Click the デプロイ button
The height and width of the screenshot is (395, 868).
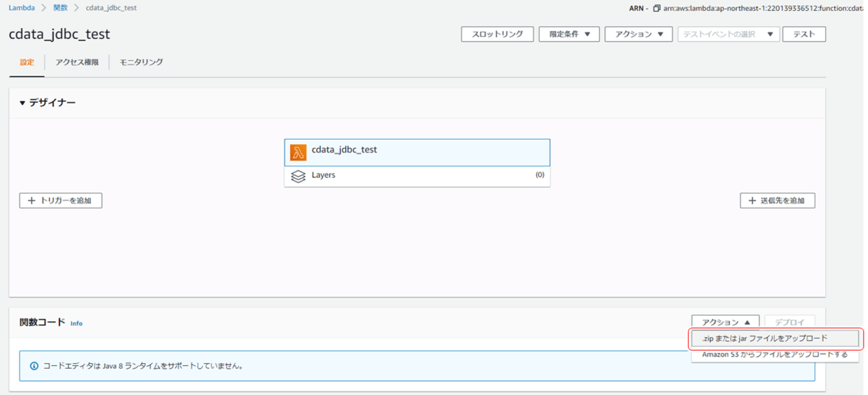[x=790, y=323]
